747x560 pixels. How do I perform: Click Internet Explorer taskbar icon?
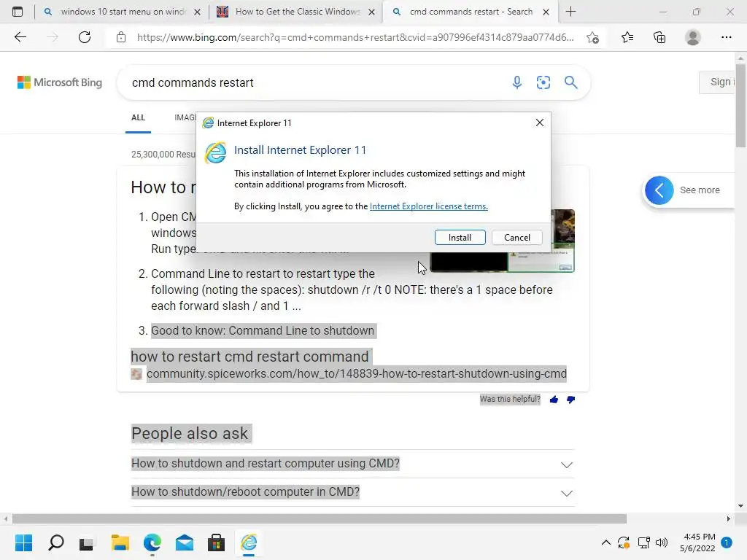(x=249, y=542)
